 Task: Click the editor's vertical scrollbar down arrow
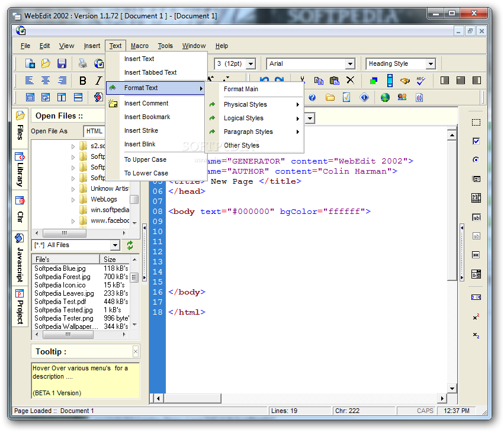(x=452, y=388)
